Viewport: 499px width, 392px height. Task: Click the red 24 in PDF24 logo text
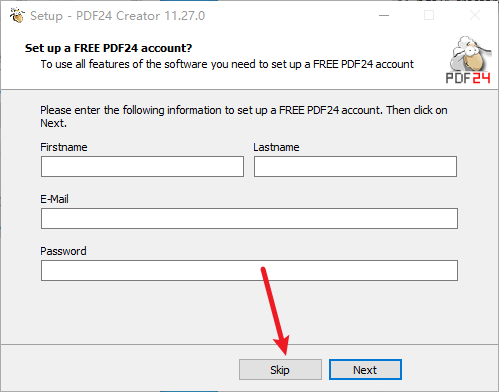tap(482, 78)
